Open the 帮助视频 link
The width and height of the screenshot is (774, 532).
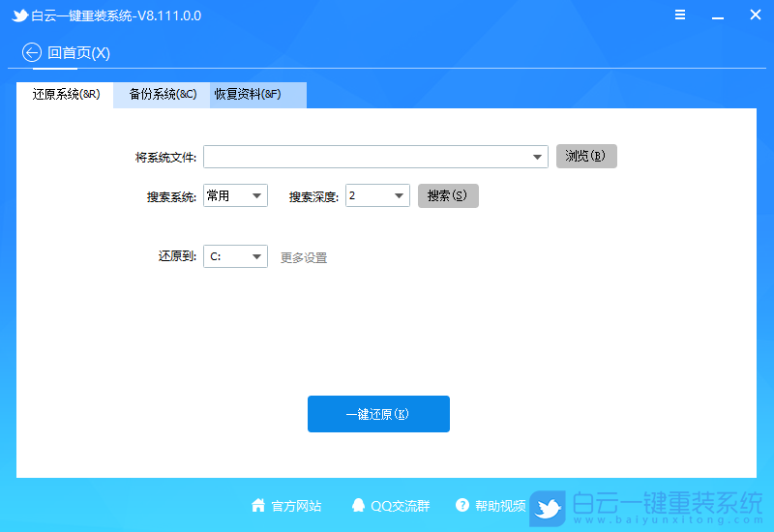[500, 506]
